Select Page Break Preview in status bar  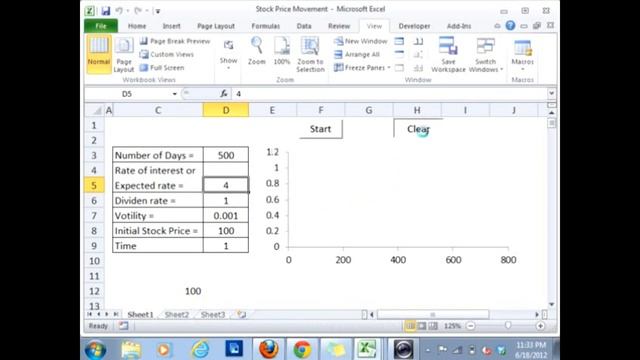433,326
